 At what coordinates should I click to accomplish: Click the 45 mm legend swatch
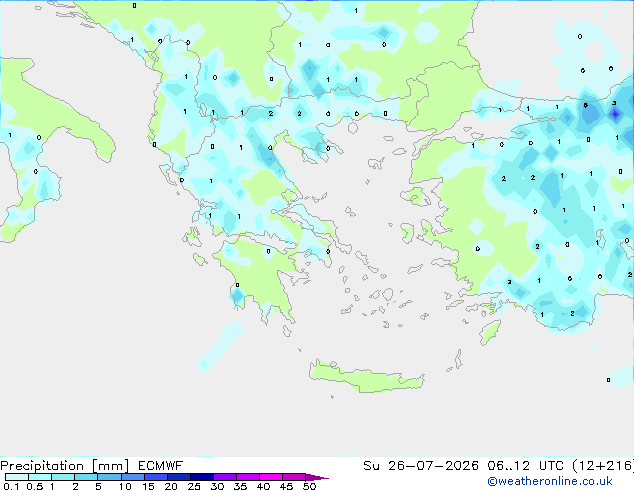[294, 477]
